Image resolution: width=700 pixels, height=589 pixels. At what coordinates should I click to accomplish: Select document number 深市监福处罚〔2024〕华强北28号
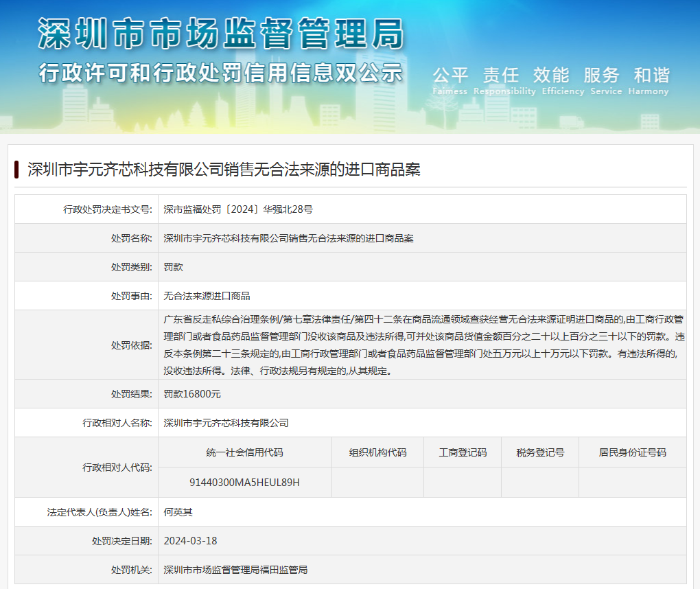click(x=238, y=209)
